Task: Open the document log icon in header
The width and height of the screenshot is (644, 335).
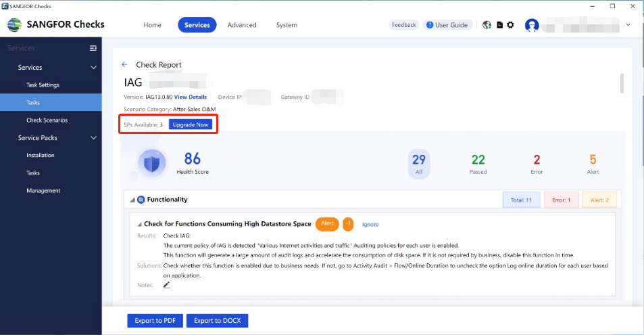Action: point(500,25)
